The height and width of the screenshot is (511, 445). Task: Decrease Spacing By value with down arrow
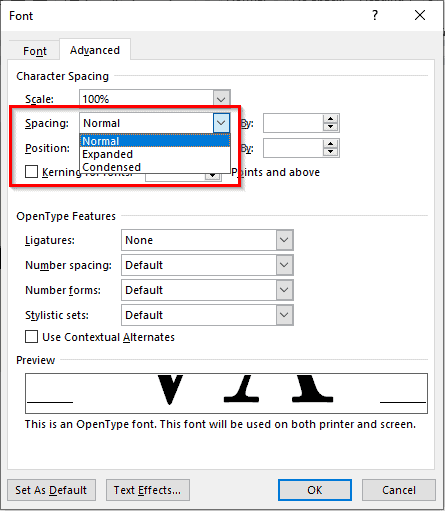pos(330,127)
